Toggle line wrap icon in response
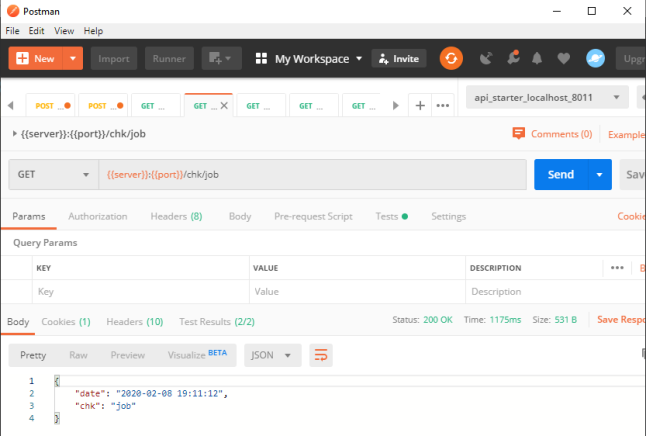 click(321, 355)
